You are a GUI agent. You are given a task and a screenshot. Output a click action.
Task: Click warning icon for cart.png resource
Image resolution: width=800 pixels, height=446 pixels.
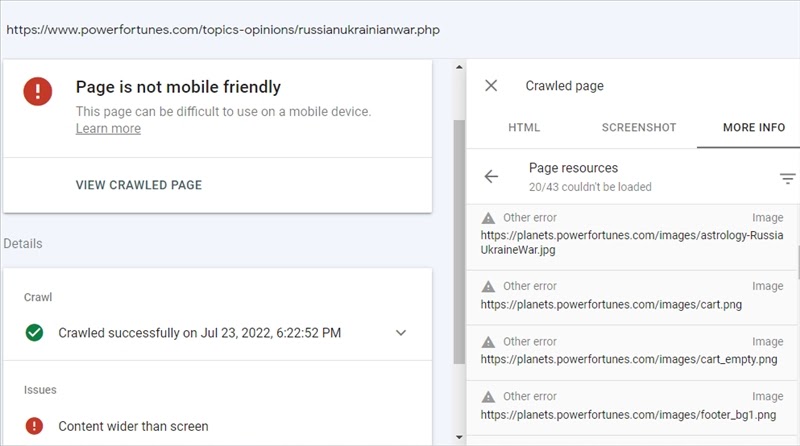pyautogui.click(x=488, y=287)
